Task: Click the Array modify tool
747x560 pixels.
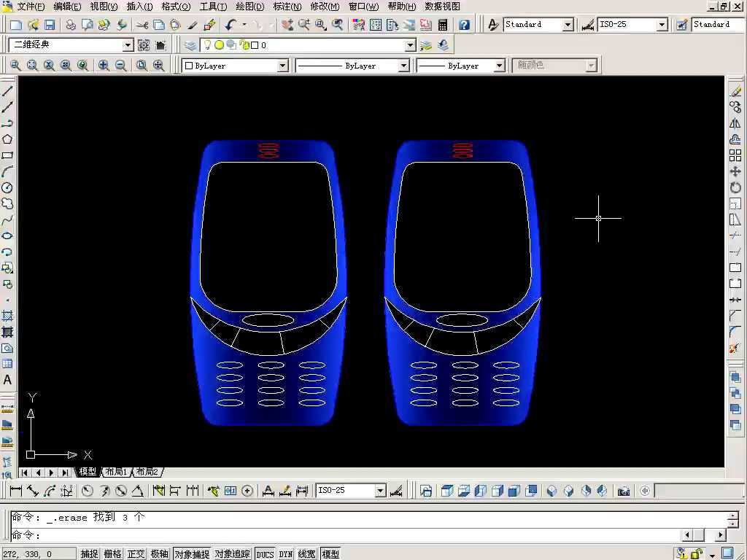Action: [735, 155]
